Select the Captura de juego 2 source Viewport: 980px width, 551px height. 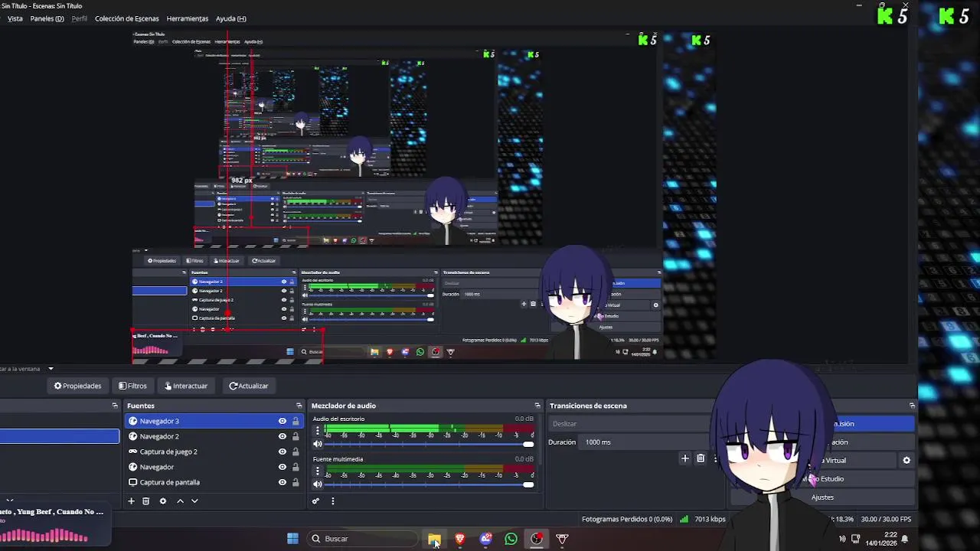214,452
